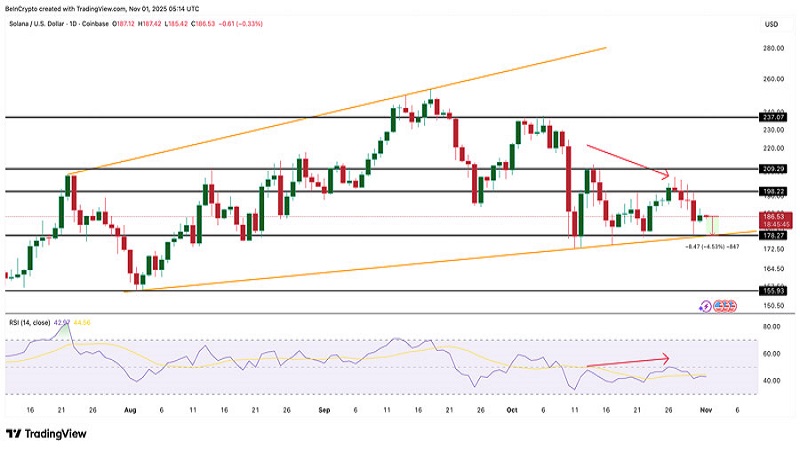Click the Oct label on the time axis

513,411
